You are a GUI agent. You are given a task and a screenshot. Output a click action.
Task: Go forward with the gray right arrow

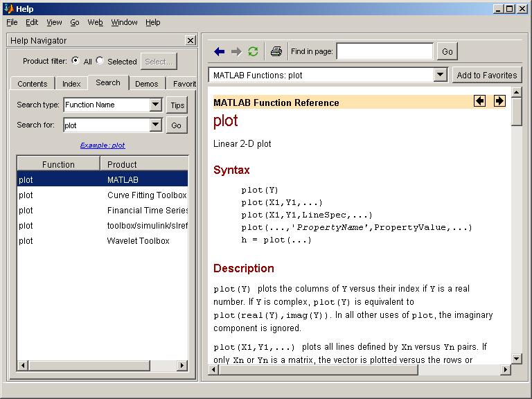coord(236,51)
